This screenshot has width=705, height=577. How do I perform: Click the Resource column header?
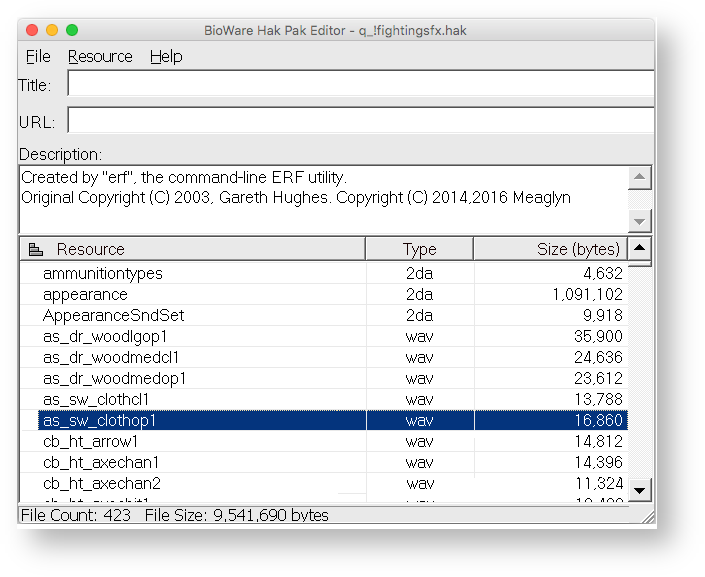click(192, 249)
